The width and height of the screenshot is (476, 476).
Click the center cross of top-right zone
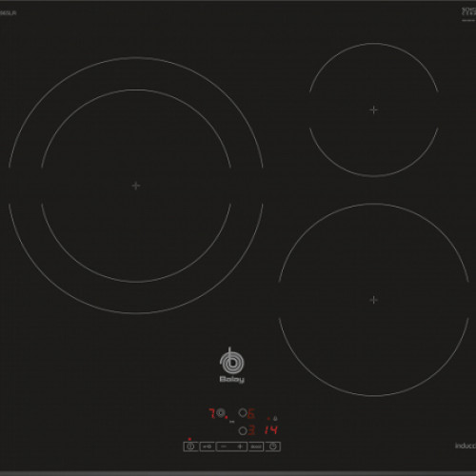374,109
